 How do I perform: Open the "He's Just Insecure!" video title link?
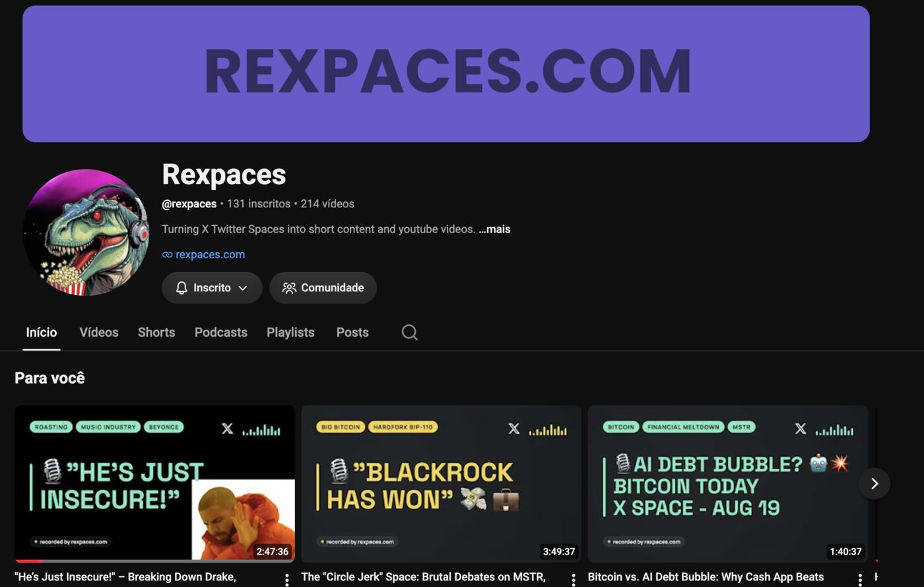[125, 577]
